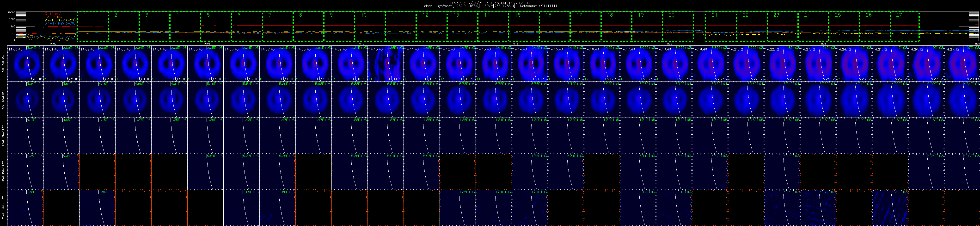
Task: Click the orange 12-25 keV legend entry
Action: 54,17
